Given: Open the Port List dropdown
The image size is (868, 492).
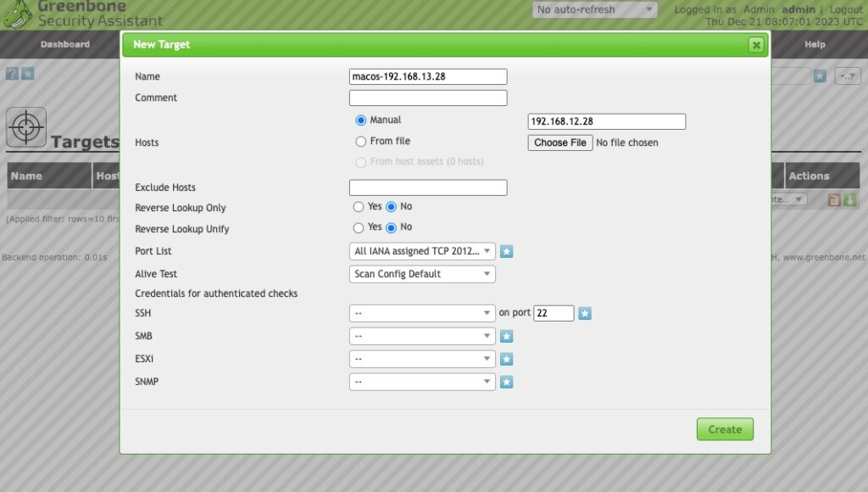Looking at the screenshot, I should pos(422,251).
